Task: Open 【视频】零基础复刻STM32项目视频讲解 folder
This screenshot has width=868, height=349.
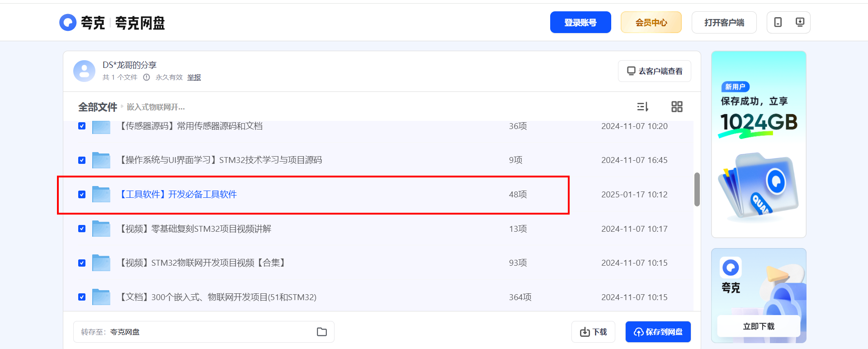Action: click(x=195, y=229)
